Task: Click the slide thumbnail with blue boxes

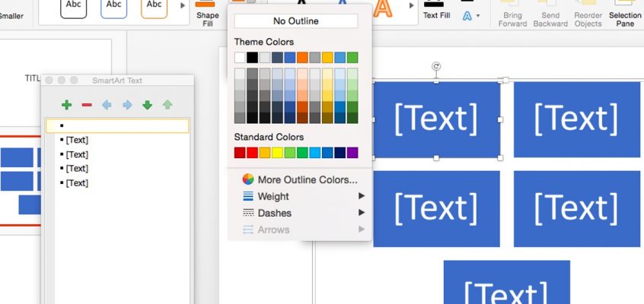Action: tap(21, 181)
